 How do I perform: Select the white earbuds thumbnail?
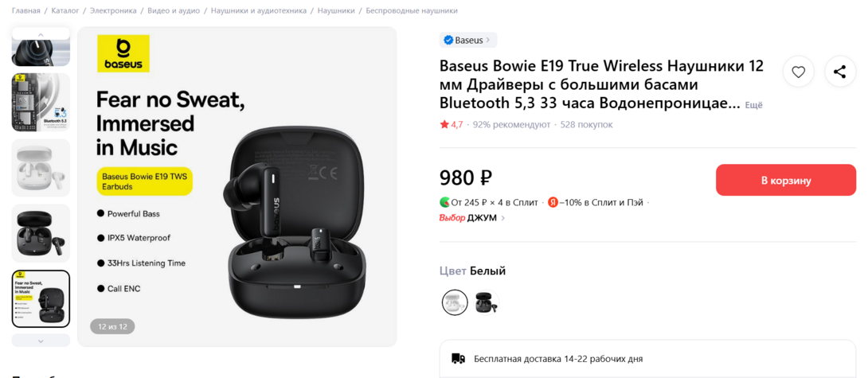[x=41, y=168]
